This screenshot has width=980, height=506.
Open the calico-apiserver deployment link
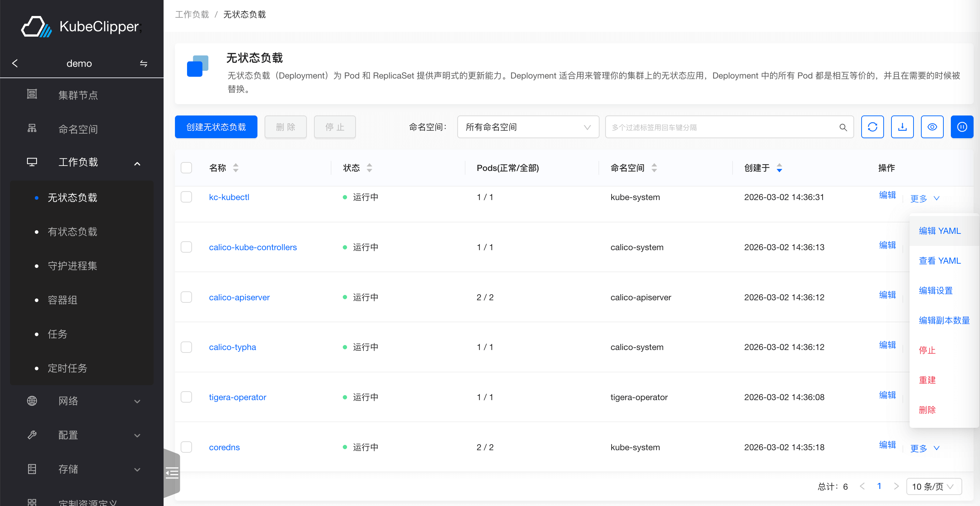pyautogui.click(x=239, y=297)
